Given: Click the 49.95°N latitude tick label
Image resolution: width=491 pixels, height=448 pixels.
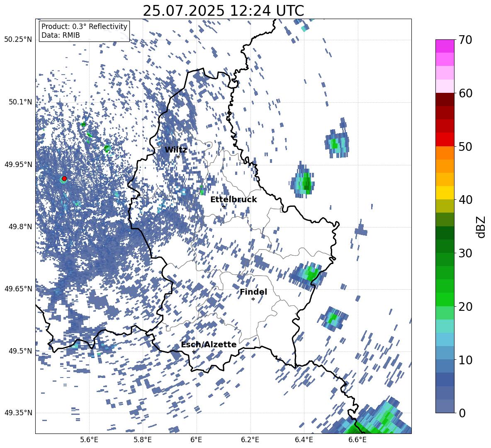Looking at the screenshot, I should 18,165.
